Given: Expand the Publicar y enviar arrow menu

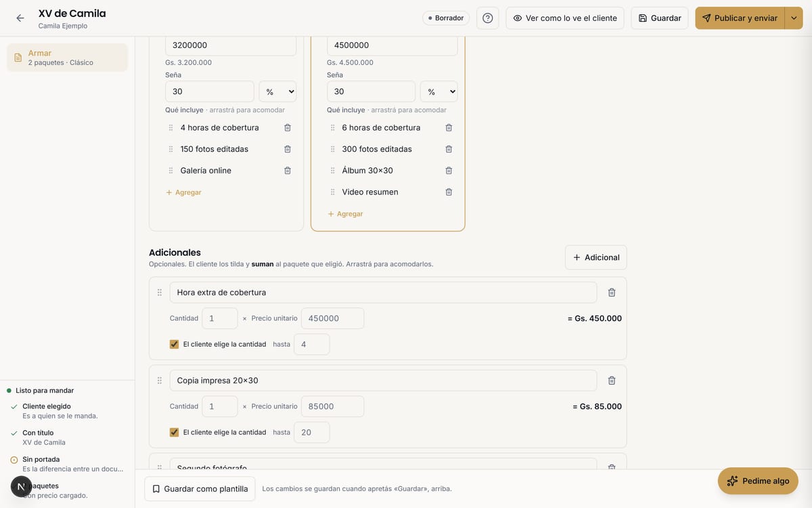Looking at the screenshot, I should click(794, 18).
